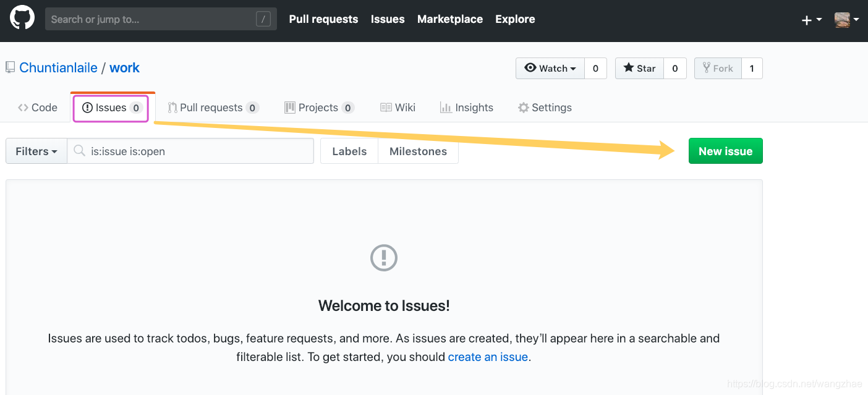Viewport: 868px width, 395px height.
Task: Open the Projects tab
Action: (x=319, y=108)
